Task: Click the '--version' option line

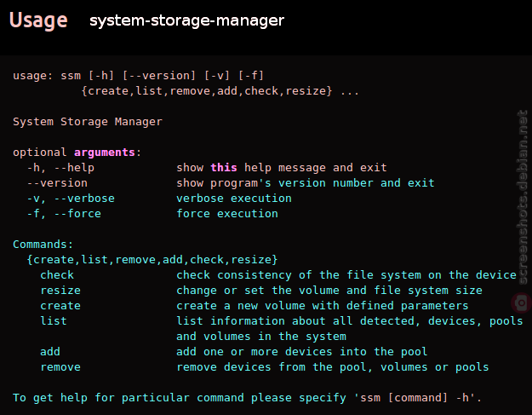Action: click(x=57, y=182)
